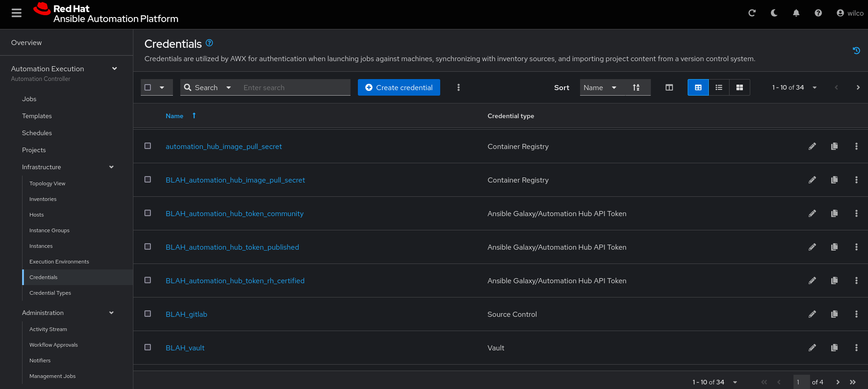This screenshot has height=389, width=868.
Task: Open the wilco user account menu
Action: 850,13
